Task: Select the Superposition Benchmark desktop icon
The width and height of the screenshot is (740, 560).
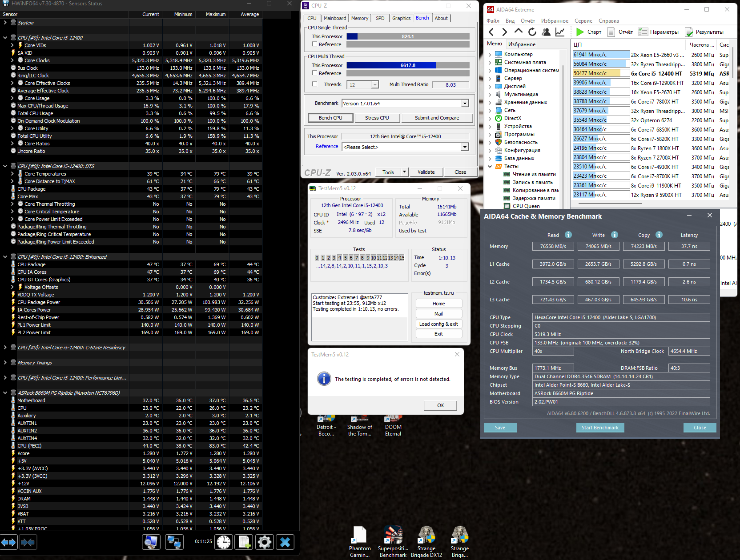Action: [393, 542]
